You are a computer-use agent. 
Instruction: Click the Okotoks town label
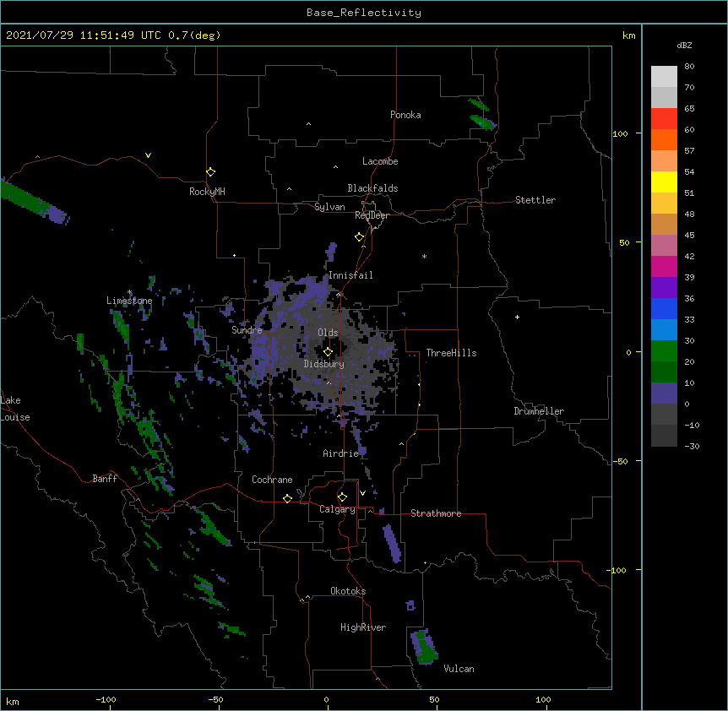[348, 591]
